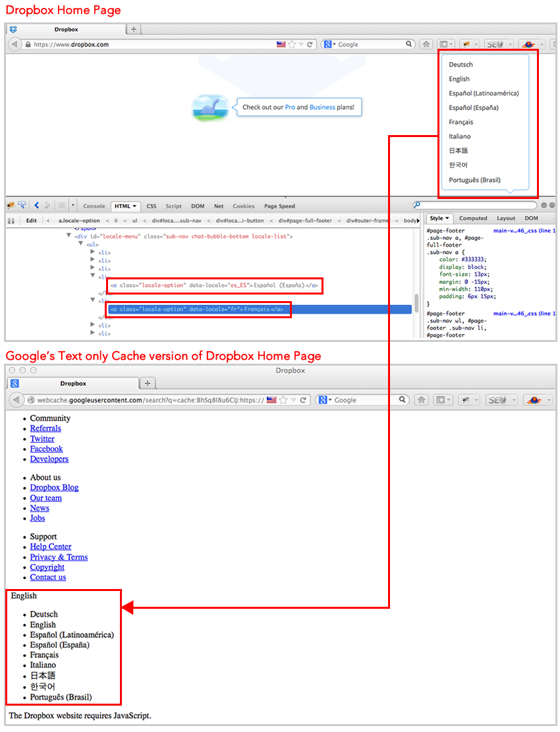This screenshot has height=732, width=560.
Task: Click the Firebug command list icon
Action: click(x=62, y=206)
